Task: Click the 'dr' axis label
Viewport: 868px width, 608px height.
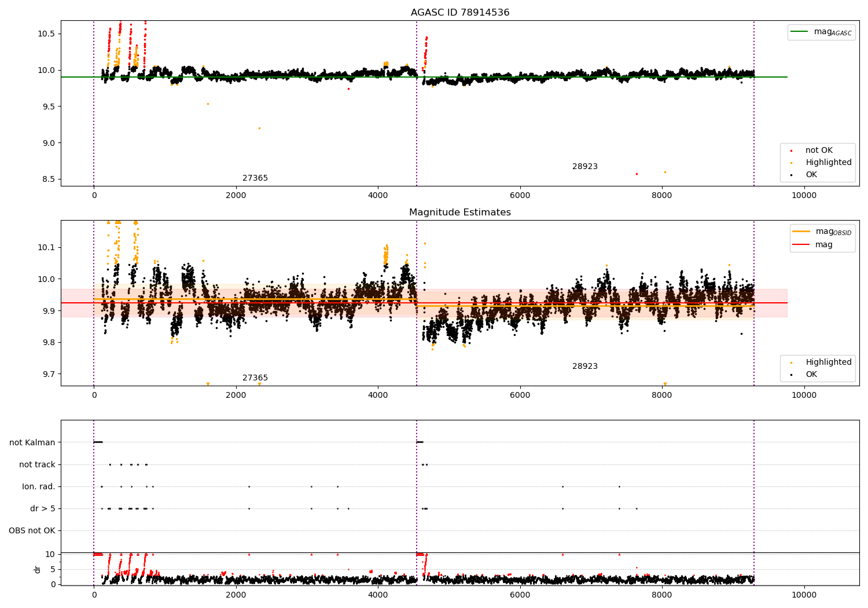Action: (38, 569)
